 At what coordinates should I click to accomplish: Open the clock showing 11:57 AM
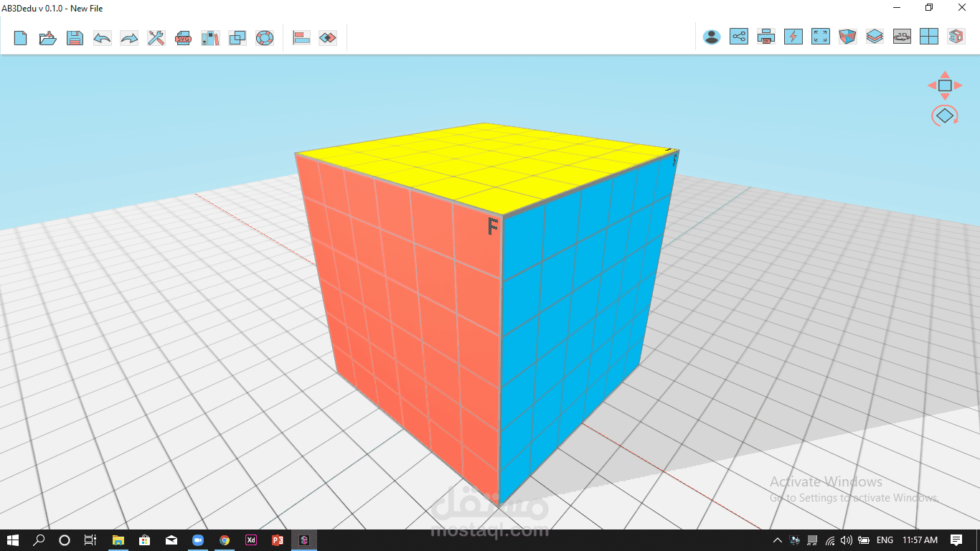point(920,540)
